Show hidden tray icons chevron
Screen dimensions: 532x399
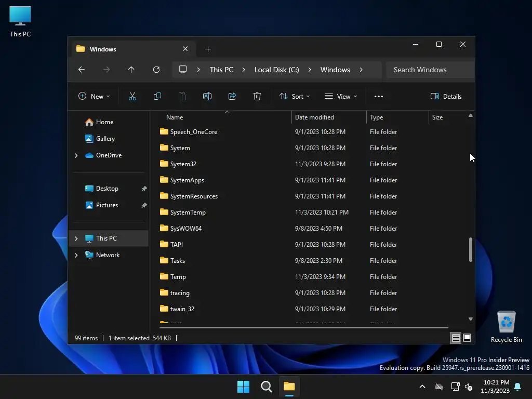pos(422,387)
